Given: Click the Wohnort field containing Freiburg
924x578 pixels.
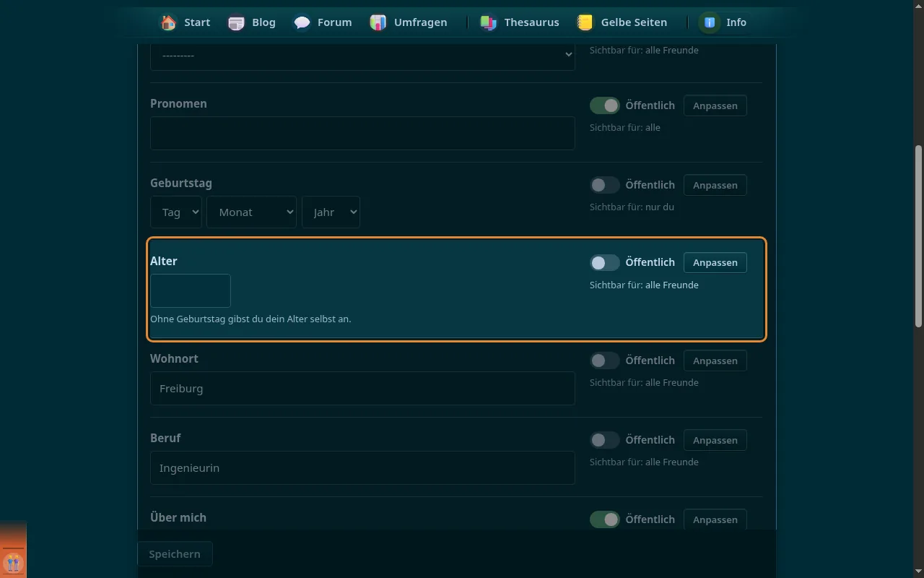Looking at the screenshot, I should tap(362, 389).
